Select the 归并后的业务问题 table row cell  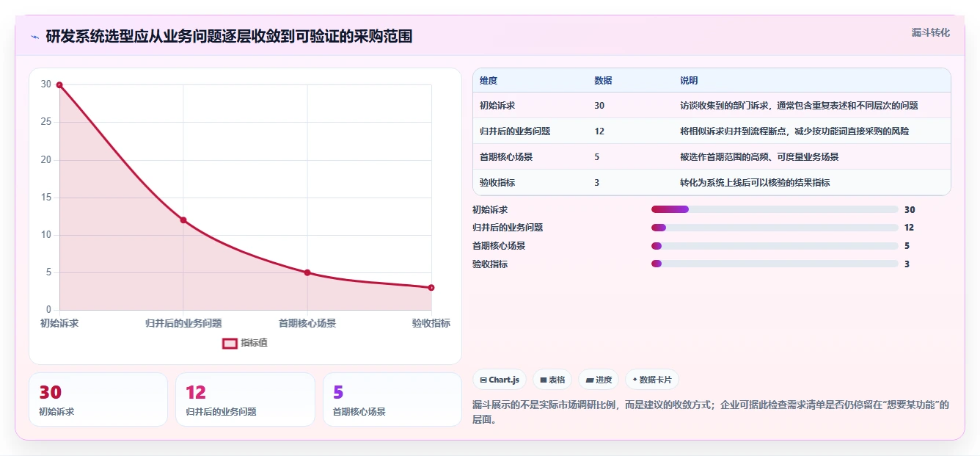tap(515, 131)
